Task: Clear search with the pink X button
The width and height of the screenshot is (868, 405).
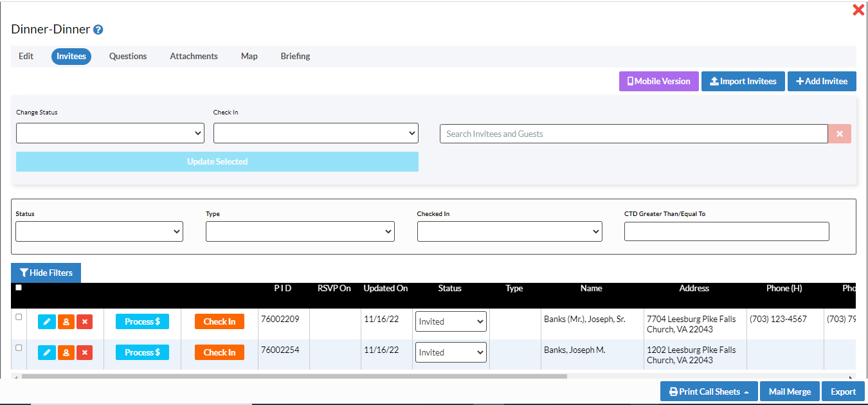Action: pos(840,134)
